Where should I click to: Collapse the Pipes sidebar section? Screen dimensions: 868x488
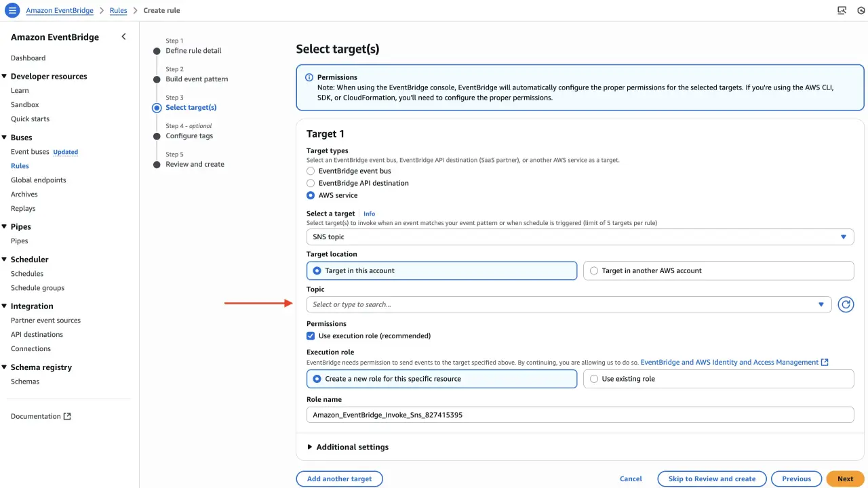point(5,227)
